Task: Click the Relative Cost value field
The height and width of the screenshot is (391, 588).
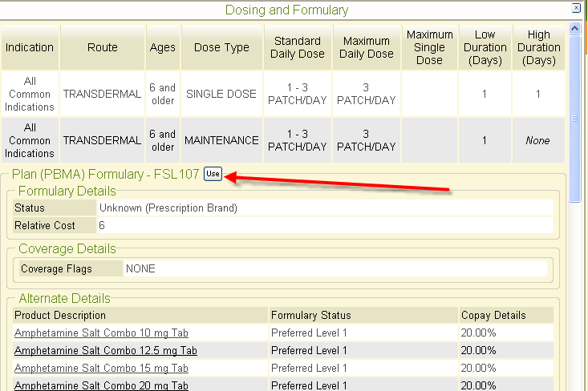Action: pyautogui.click(x=324, y=226)
